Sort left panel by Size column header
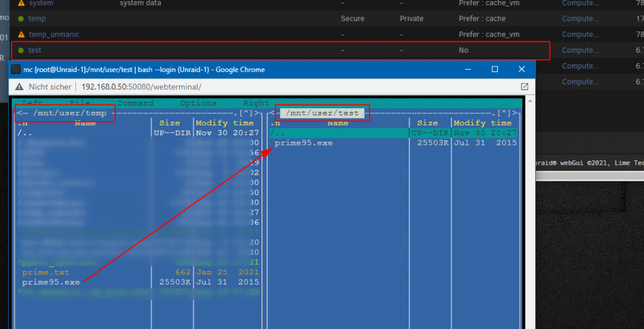 pyautogui.click(x=169, y=123)
